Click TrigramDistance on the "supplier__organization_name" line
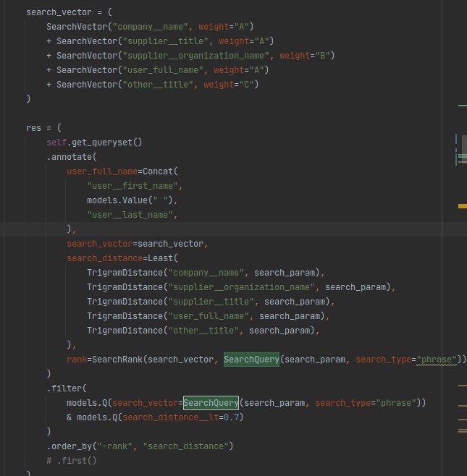 [x=125, y=287]
